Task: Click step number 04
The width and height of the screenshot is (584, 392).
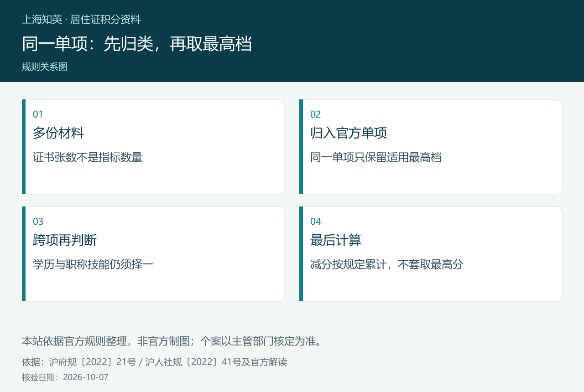Action: [316, 222]
